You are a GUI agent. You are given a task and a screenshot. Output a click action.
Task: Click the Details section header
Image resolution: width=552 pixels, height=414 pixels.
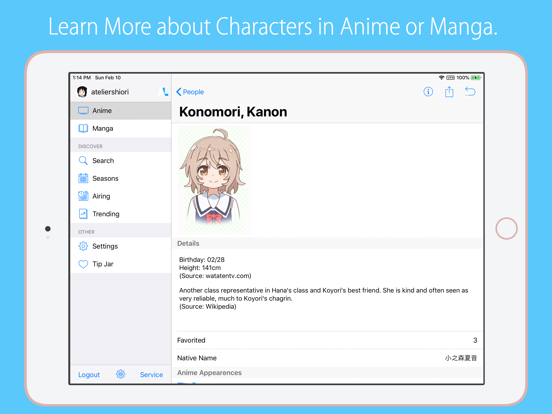pyautogui.click(x=328, y=244)
